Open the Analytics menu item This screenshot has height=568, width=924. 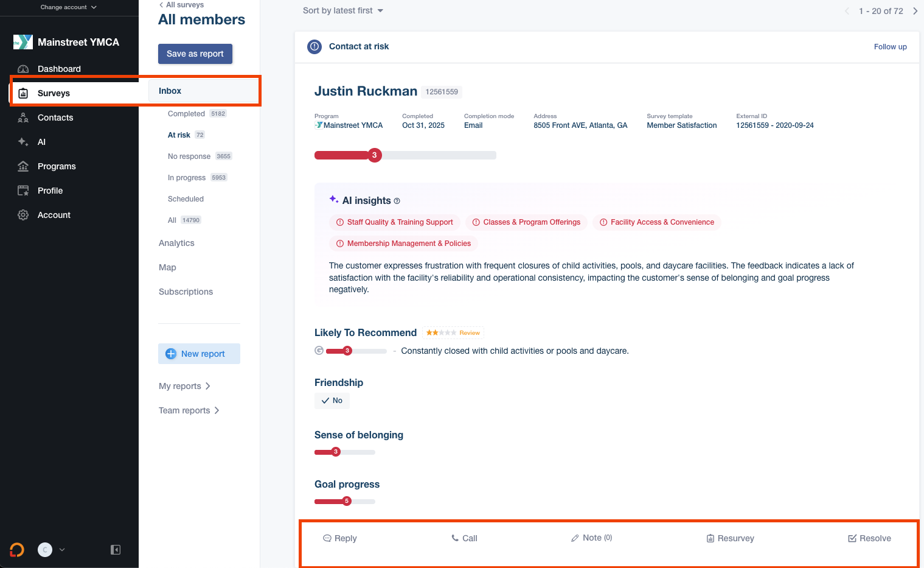[x=176, y=243]
